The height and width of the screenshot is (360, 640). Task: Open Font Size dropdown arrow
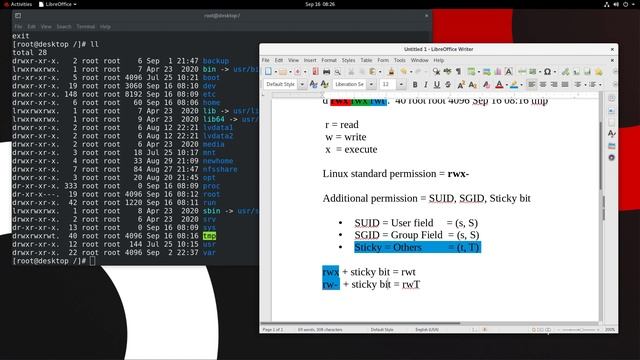point(401,84)
